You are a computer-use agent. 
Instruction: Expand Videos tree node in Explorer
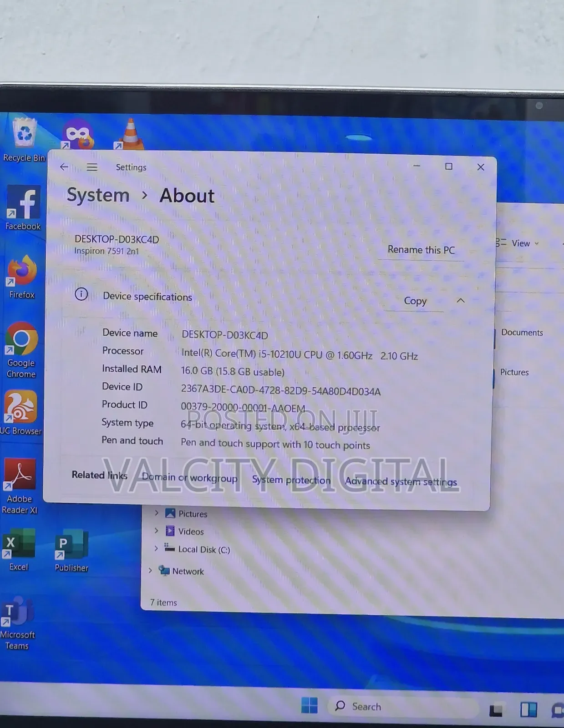pyautogui.click(x=157, y=531)
